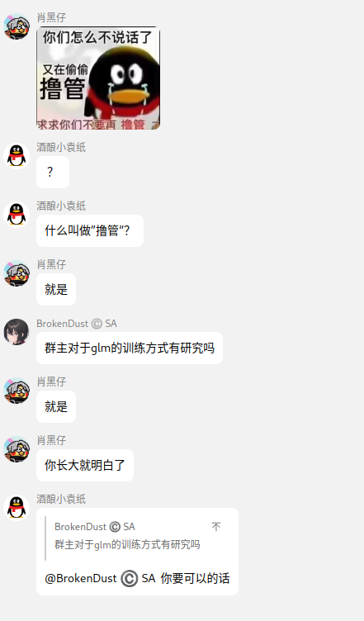
Task: Click the second "就是" bubble below BrokenDust's message
Action: 56,406
